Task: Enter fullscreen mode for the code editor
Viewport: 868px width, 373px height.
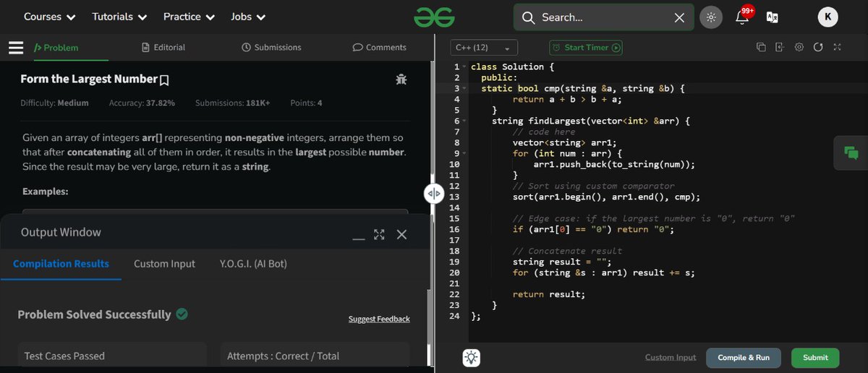Action: pos(837,48)
